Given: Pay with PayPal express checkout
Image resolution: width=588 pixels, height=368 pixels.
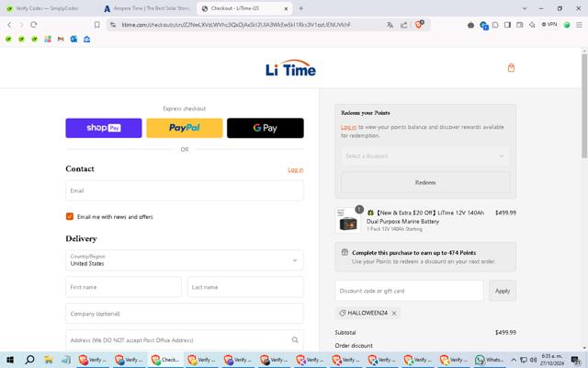Looking at the screenshot, I should pyautogui.click(x=185, y=128).
